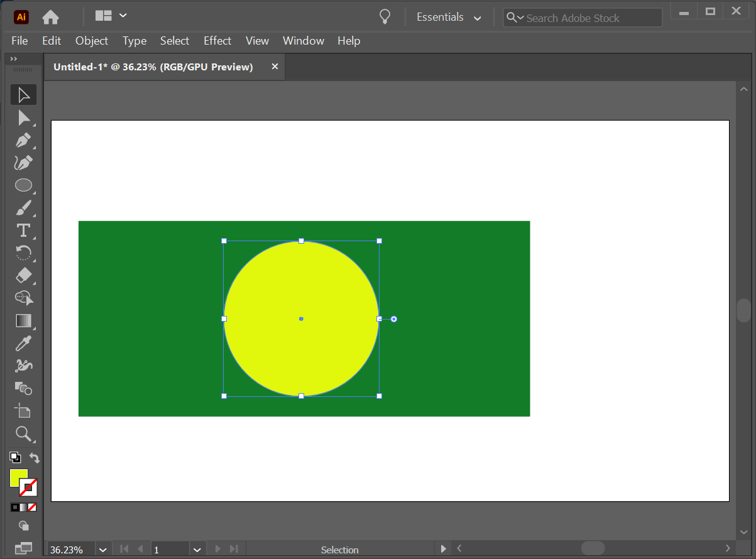Set the paint to None
Image resolution: width=756 pixels, height=559 pixels.
pos(32,507)
